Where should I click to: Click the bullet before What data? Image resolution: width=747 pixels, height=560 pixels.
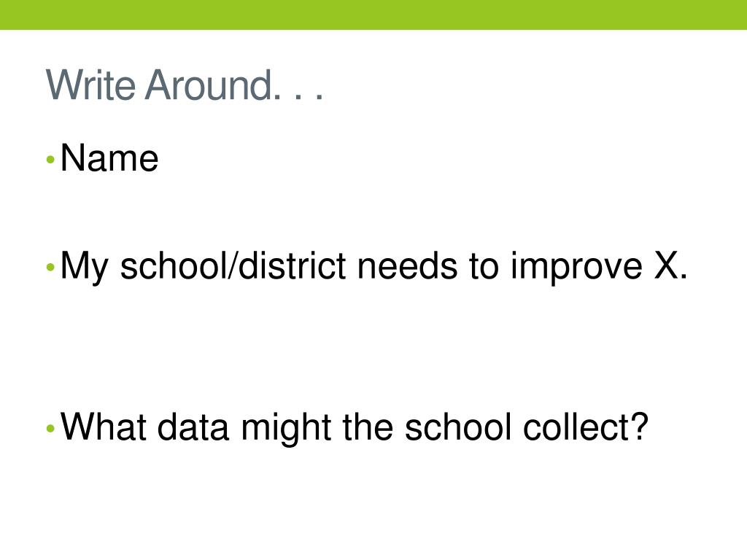[50, 429]
